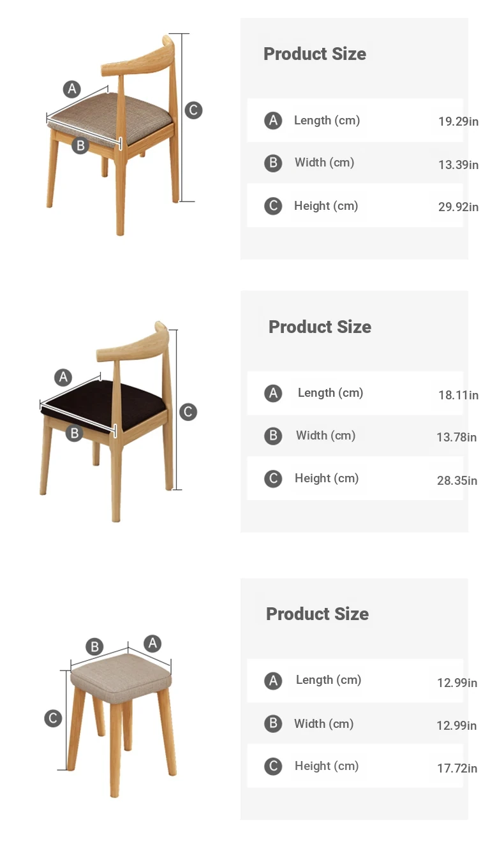
Task: Click the B badge in first size table
Action: (x=273, y=163)
